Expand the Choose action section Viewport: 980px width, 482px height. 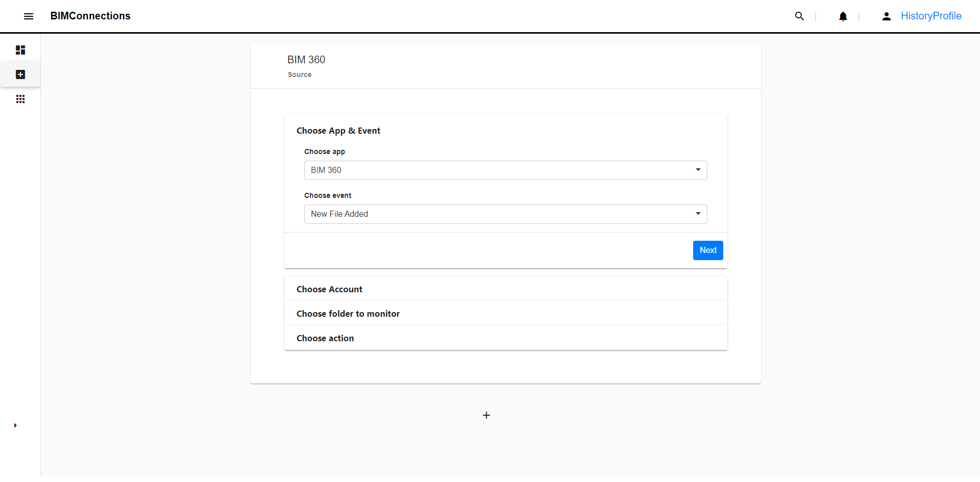325,338
